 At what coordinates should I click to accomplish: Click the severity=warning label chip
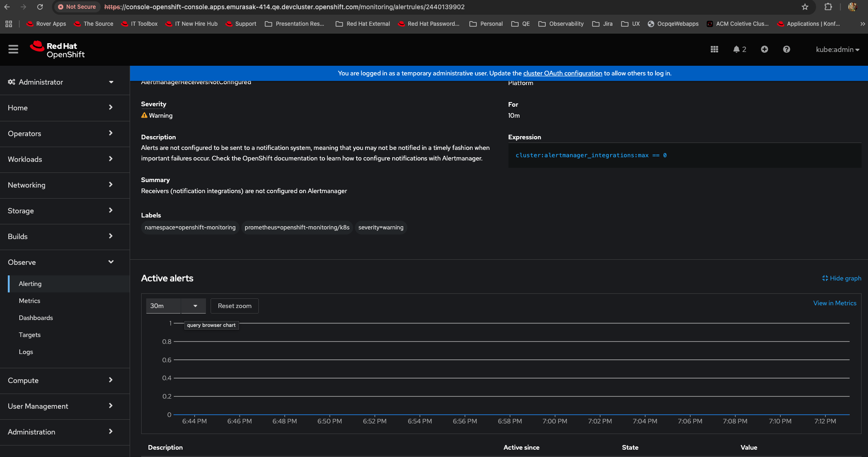click(381, 228)
